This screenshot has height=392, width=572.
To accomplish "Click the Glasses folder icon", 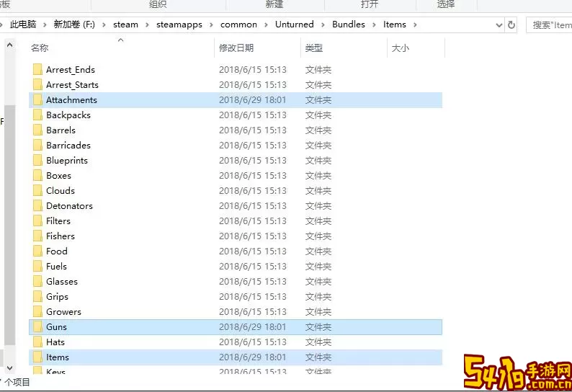I will click(x=37, y=282).
